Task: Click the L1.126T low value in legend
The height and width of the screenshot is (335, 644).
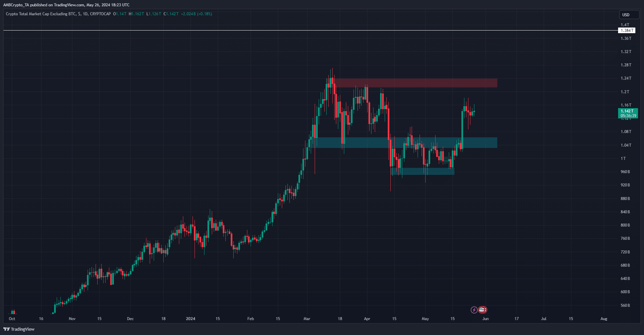Action: click(154, 14)
